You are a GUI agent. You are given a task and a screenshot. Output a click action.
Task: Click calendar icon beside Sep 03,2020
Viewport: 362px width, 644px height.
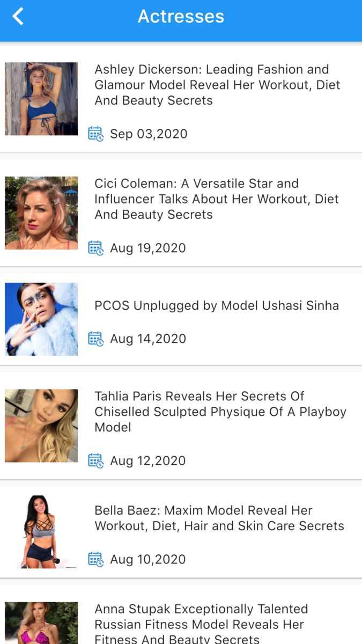point(96,134)
